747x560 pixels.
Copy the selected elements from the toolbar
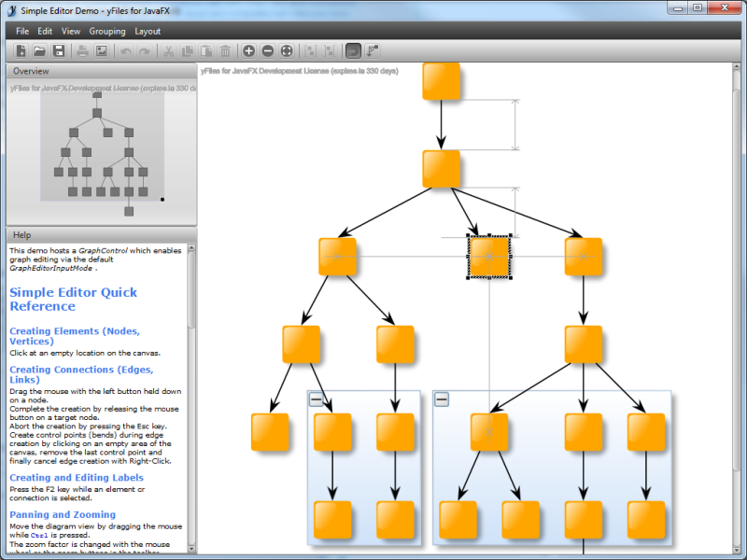(188, 51)
